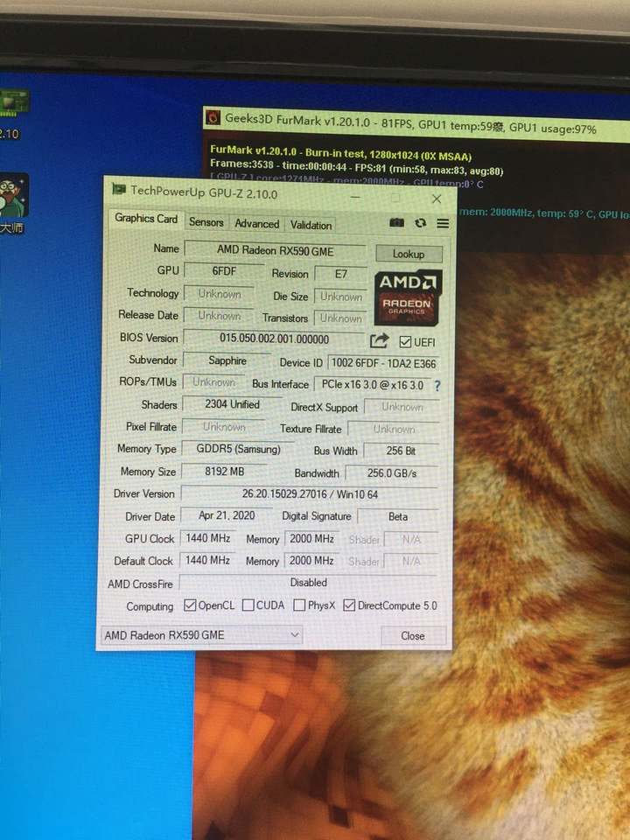Click the Release Date field Unknown
This screenshot has width=630, height=840.
[x=219, y=316]
